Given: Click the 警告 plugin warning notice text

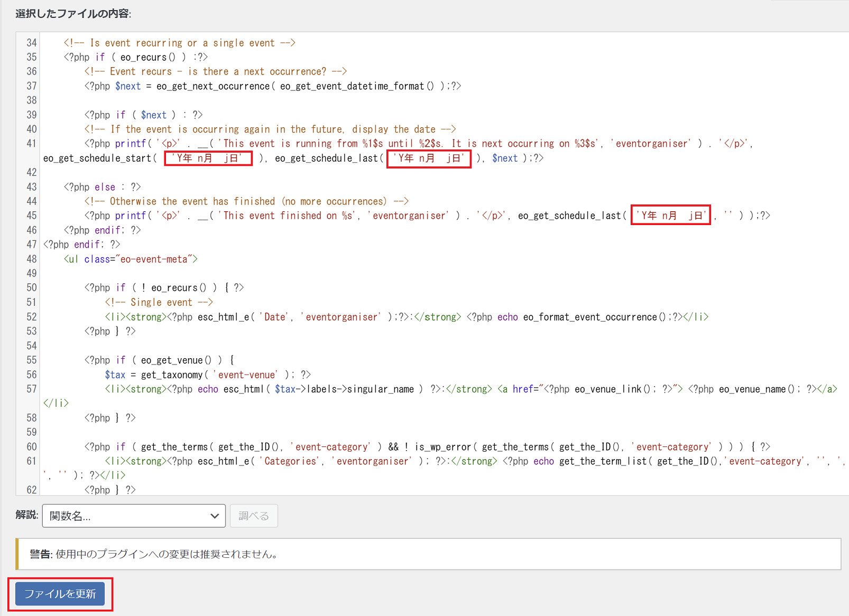Looking at the screenshot, I should (x=154, y=554).
